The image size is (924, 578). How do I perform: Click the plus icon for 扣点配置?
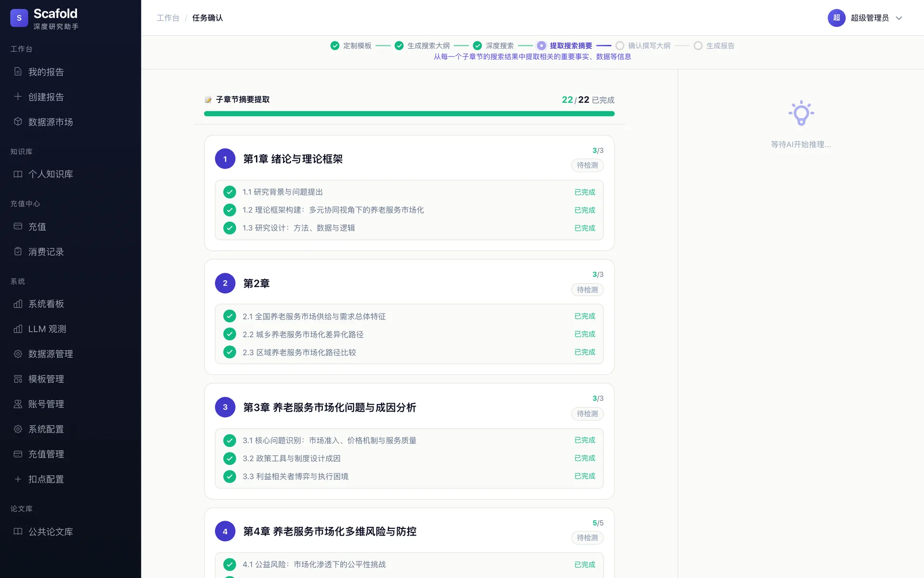tap(18, 479)
